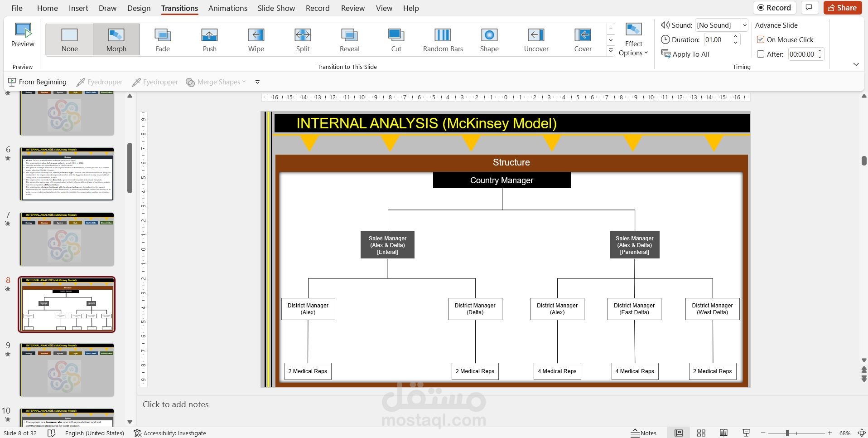Switch to Slide Sorter view icon
The height and width of the screenshot is (438, 868).
(701, 433)
